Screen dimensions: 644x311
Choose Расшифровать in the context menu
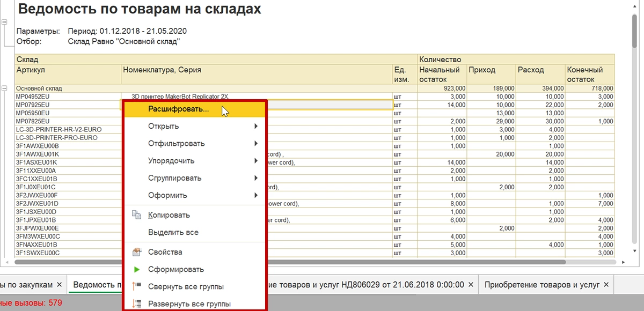point(194,109)
